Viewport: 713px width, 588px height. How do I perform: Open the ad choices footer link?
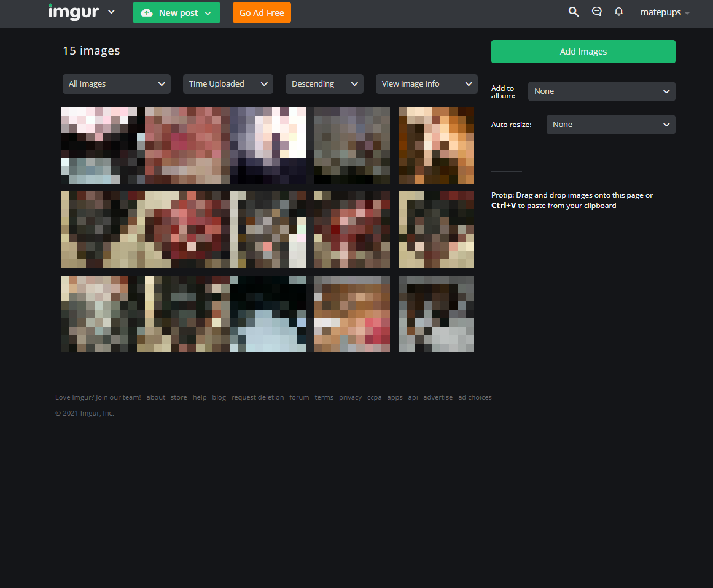475,397
